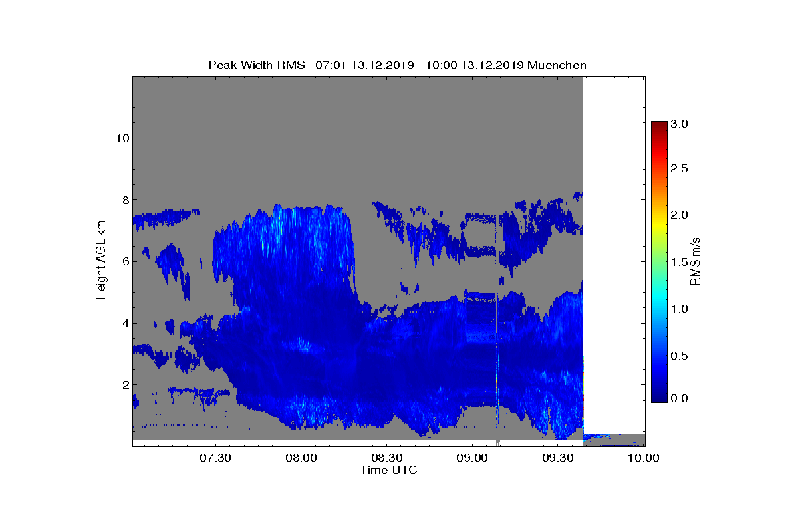This screenshot has height=532, width=798.
Task: Click the 3.0 colorbar label
Action: click(x=680, y=124)
